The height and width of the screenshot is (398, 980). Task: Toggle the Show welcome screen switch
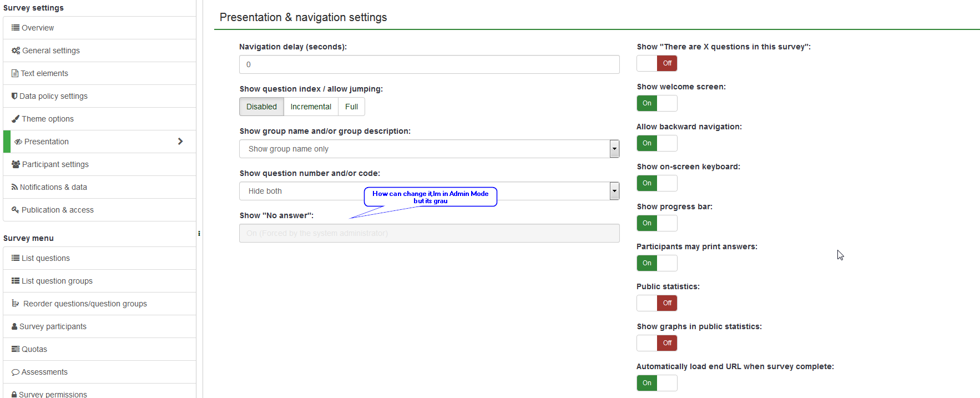656,103
